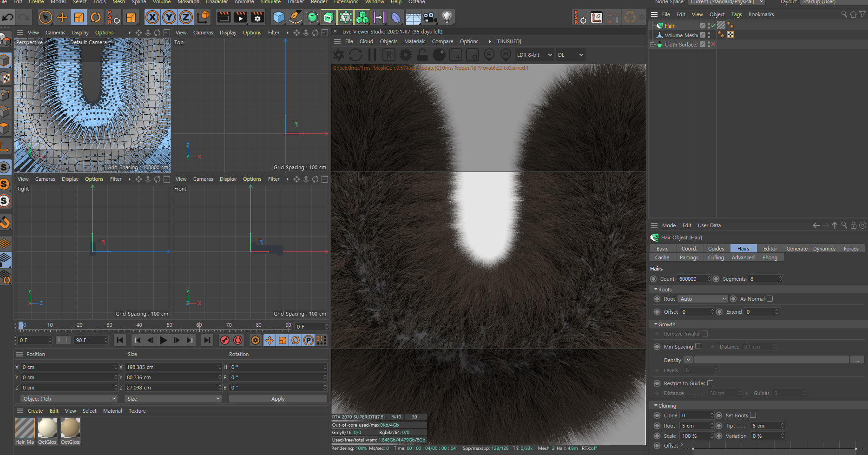Screen dimensions: 868x455
Task: Open the Spline Pen tool
Action: (295, 18)
